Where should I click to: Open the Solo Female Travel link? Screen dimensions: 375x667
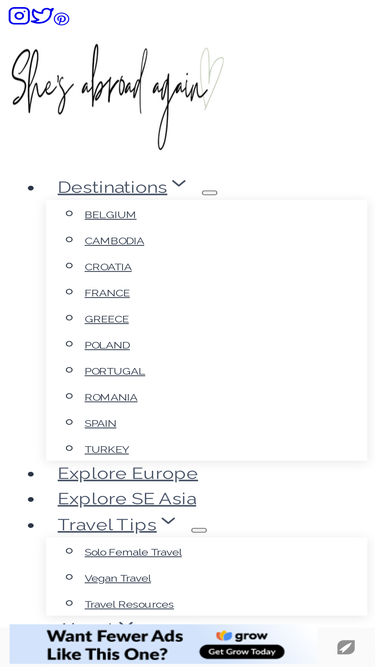(x=133, y=552)
